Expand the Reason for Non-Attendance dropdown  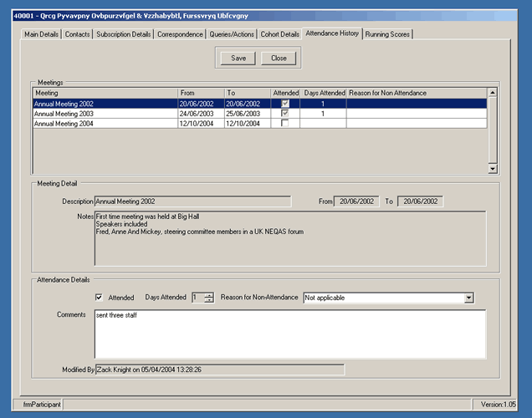(x=468, y=298)
